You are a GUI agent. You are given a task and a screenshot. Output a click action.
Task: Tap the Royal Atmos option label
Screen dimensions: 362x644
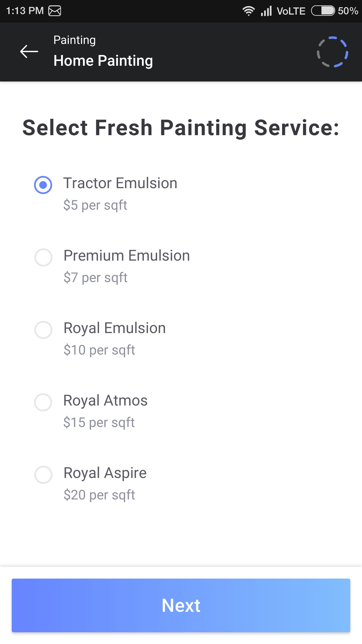click(105, 400)
